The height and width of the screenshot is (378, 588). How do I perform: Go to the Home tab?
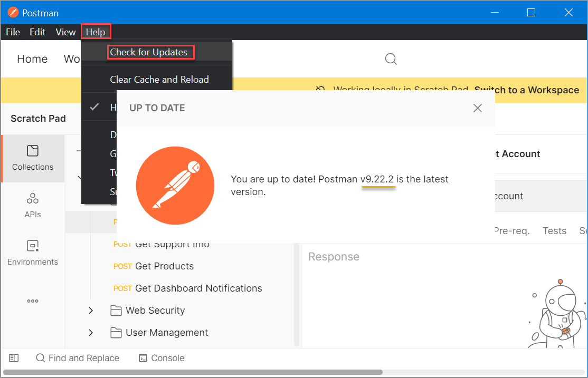[x=32, y=59]
